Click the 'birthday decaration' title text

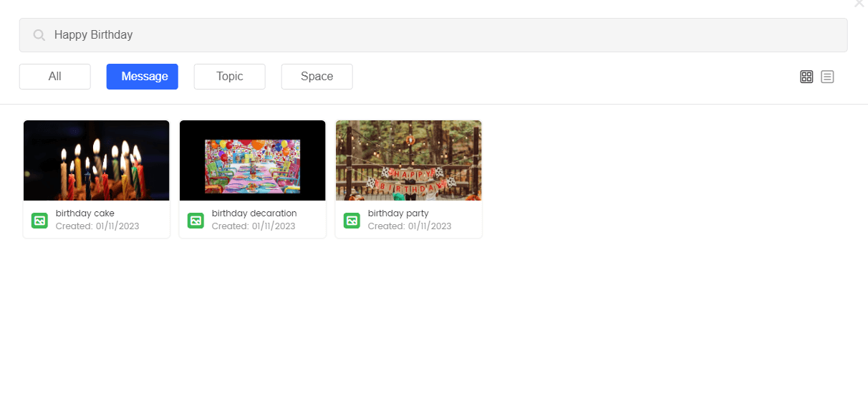pyautogui.click(x=254, y=213)
